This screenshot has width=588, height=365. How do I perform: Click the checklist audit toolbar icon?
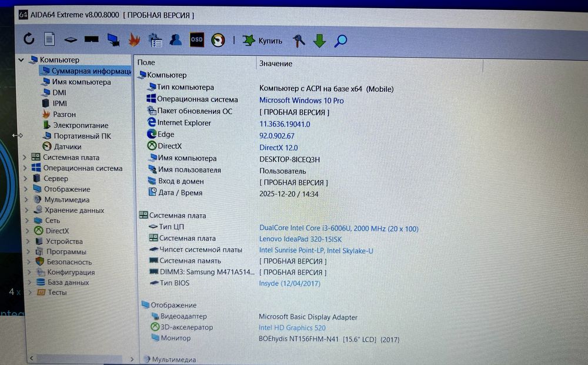point(155,40)
